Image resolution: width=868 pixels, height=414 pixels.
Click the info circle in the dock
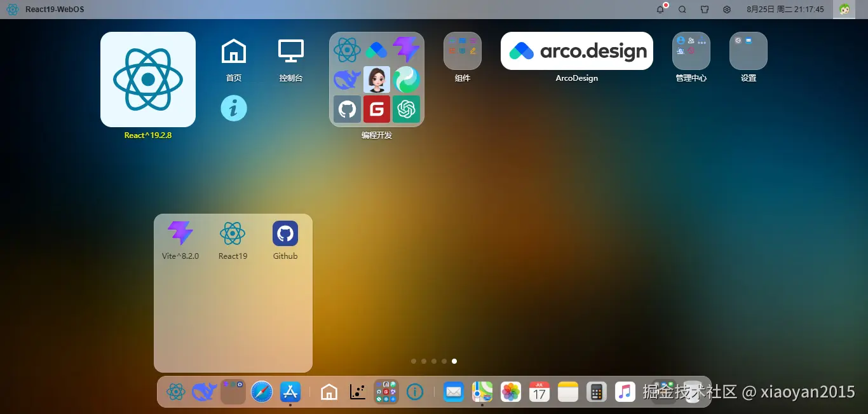pos(415,392)
